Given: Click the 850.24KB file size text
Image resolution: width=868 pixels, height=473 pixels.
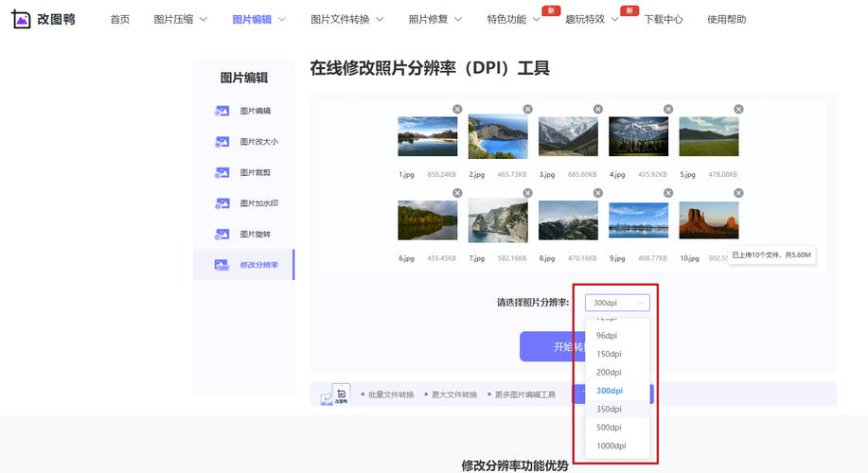Looking at the screenshot, I should 441,174.
